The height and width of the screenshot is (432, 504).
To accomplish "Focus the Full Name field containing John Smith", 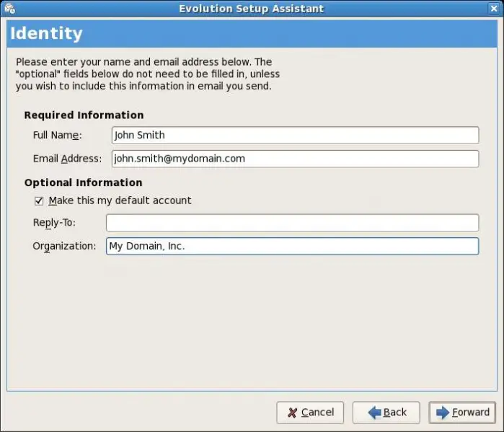I will tap(295, 135).
